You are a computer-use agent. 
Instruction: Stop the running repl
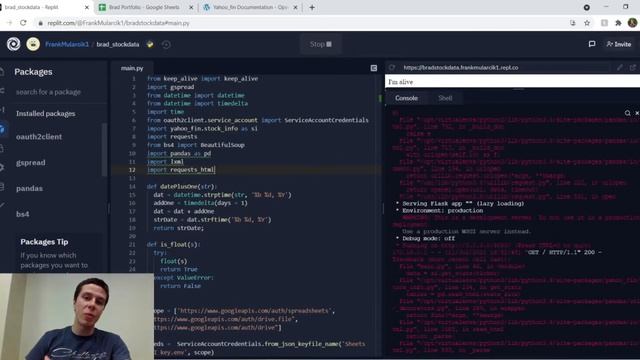(x=320, y=44)
